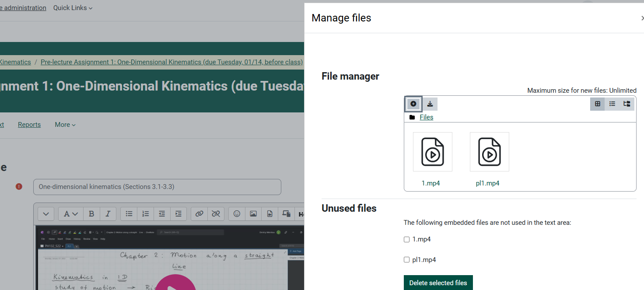Insert a media file via the toolbar

(x=269, y=213)
